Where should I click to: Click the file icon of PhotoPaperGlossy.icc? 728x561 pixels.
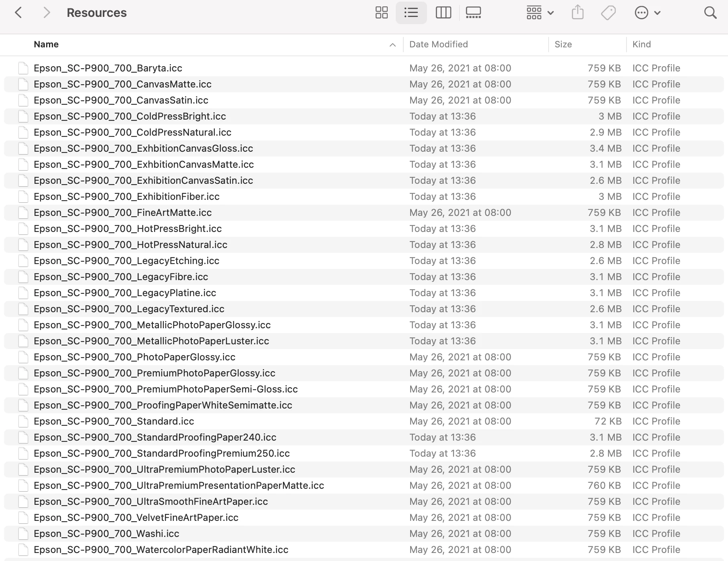click(x=23, y=357)
